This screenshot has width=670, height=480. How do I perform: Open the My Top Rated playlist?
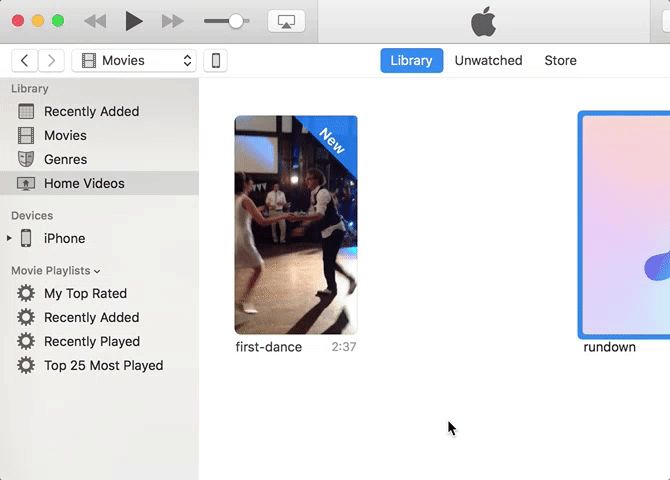(x=99, y=294)
